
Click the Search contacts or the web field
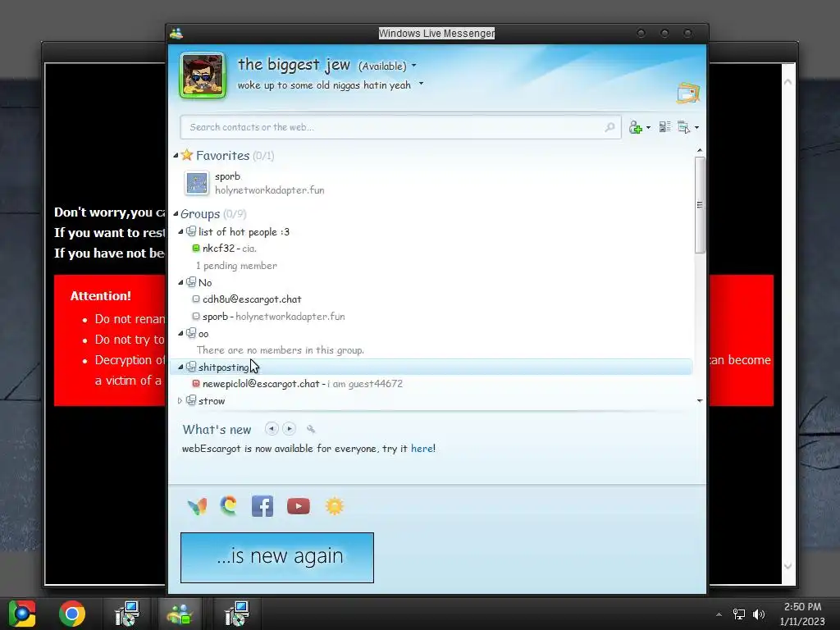(x=400, y=127)
